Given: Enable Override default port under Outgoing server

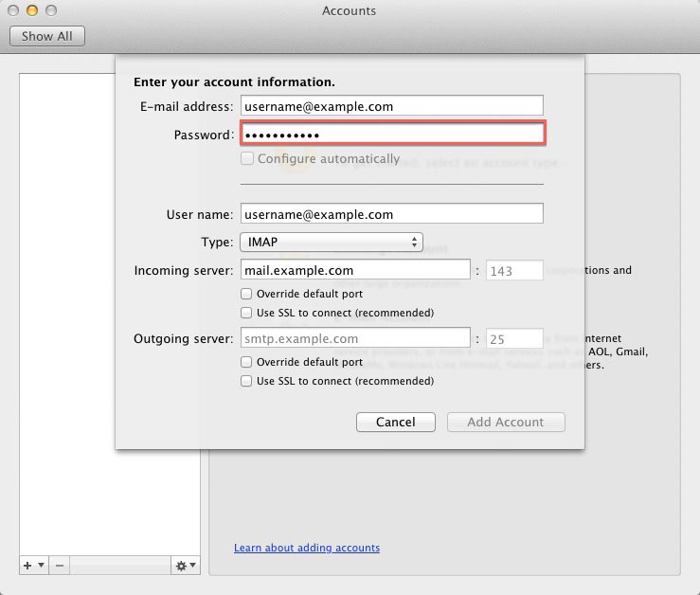Looking at the screenshot, I should [247, 362].
